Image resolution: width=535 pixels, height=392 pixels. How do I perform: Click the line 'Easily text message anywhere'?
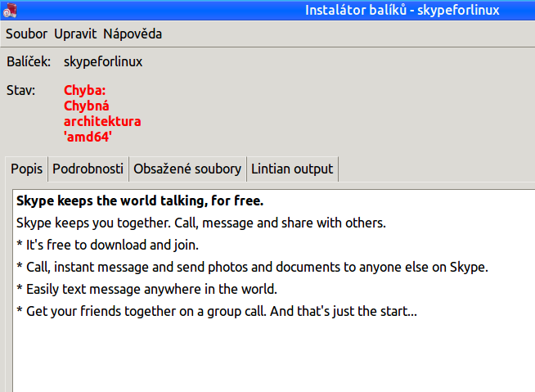click(146, 289)
